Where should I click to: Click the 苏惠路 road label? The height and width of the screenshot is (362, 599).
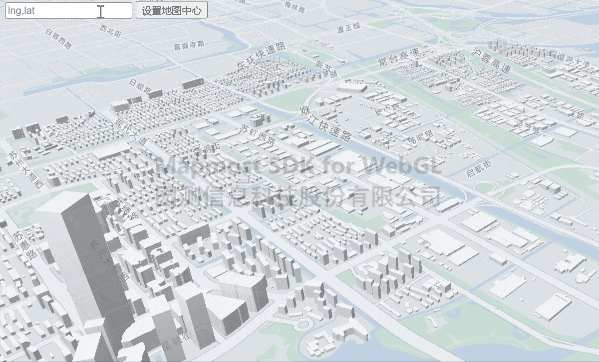26,245
